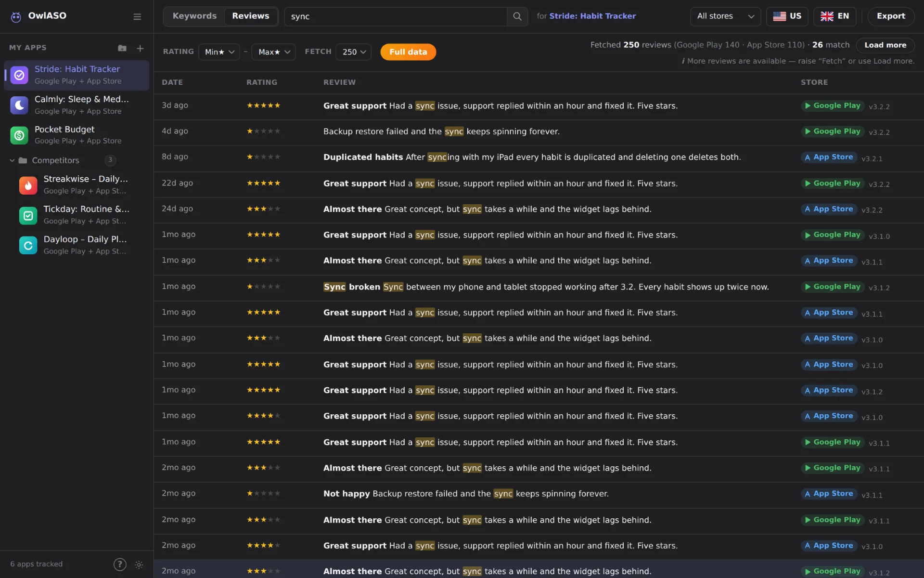Image resolution: width=924 pixels, height=578 pixels.
Task: Collapse the Competitors folder
Action: click(12, 160)
